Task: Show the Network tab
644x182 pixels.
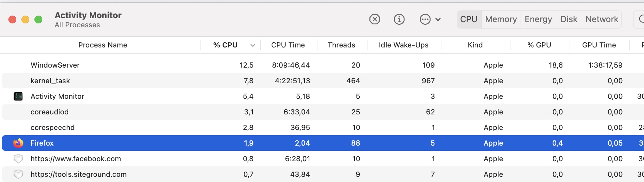Action: 602,19
